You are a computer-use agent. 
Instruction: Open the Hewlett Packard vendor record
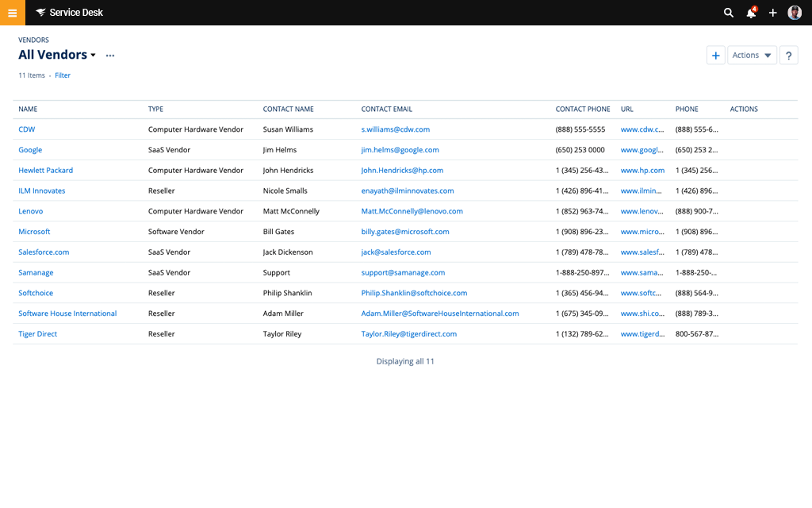pos(45,170)
